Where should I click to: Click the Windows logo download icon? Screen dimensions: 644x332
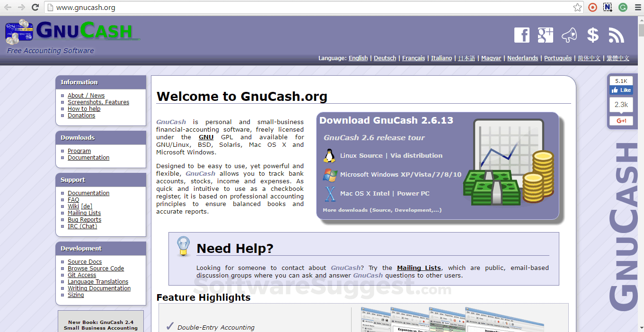click(x=330, y=175)
